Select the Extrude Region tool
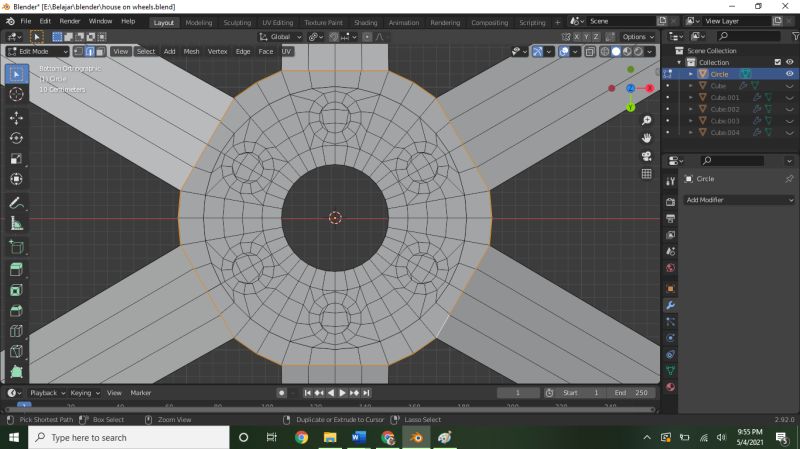 tap(16, 270)
